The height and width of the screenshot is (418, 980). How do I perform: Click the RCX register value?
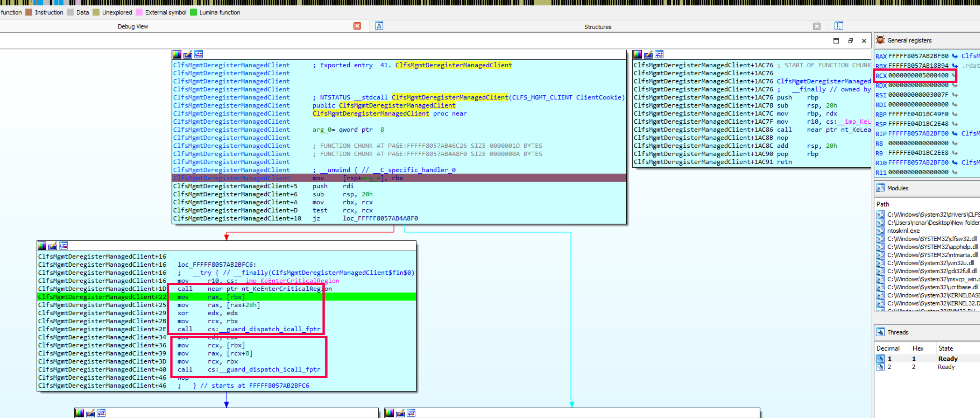[918, 76]
